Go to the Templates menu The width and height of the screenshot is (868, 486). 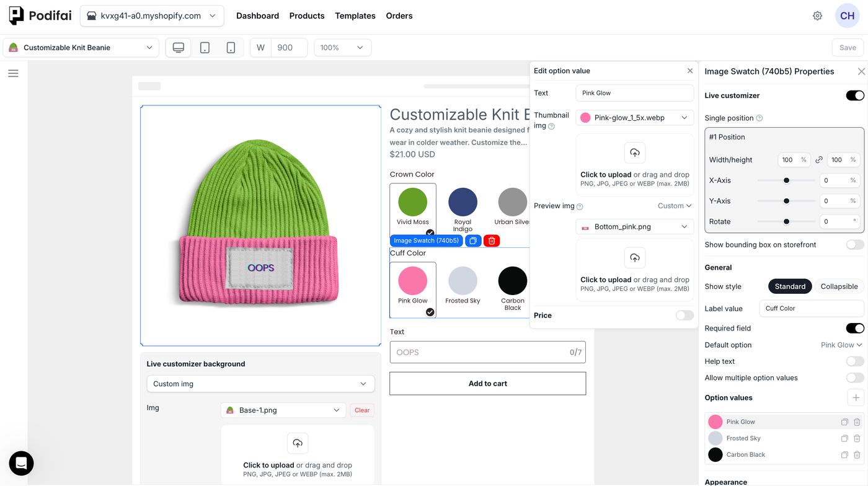(355, 15)
